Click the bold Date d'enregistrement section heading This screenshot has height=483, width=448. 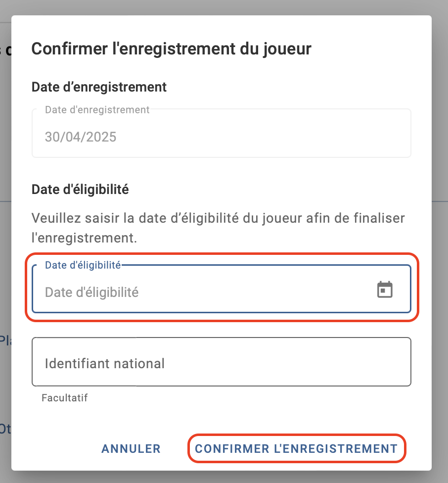coord(99,87)
